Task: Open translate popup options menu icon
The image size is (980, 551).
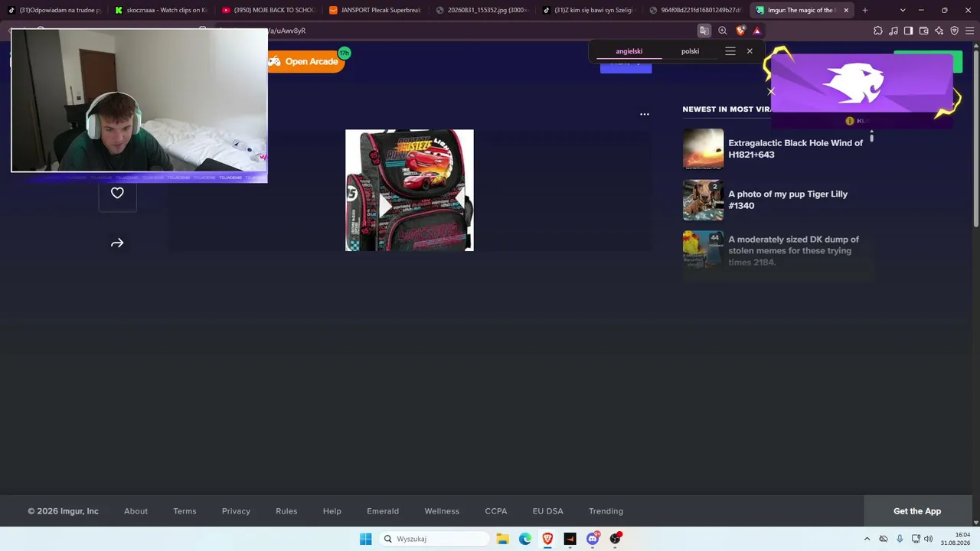Action: [x=730, y=51]
